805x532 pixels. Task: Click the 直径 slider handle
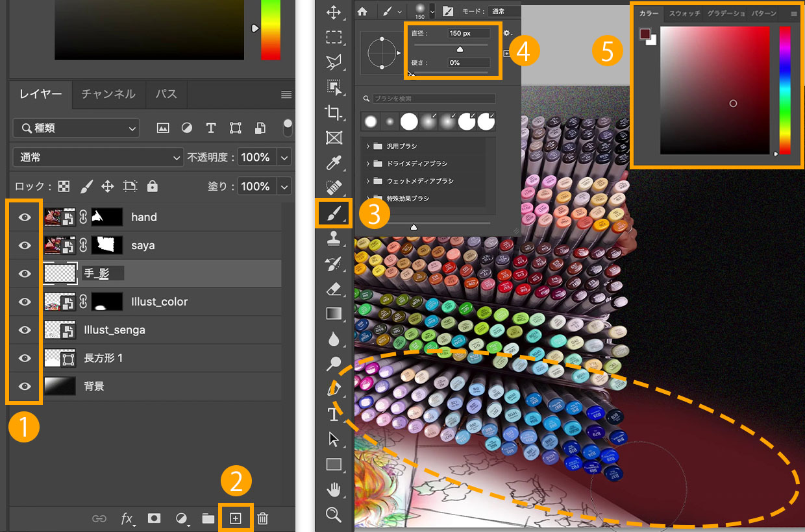pyautogui.click(x=460, y=49)
